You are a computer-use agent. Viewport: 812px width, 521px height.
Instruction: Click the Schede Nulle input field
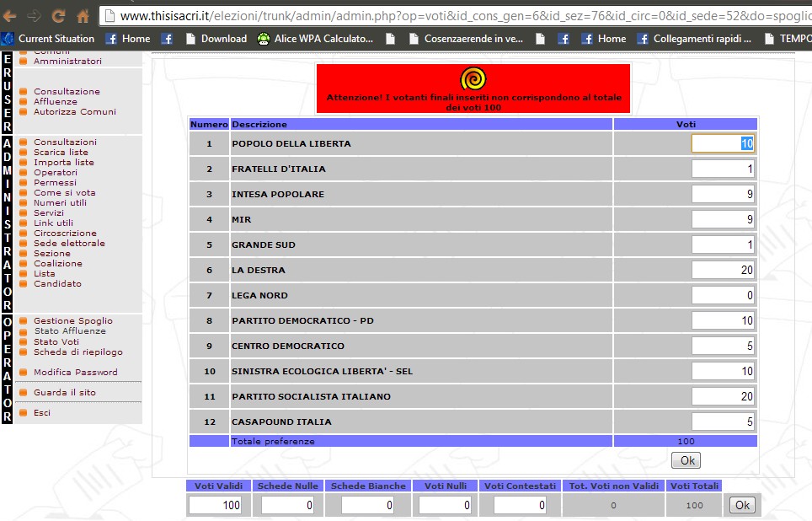[288, 505]
